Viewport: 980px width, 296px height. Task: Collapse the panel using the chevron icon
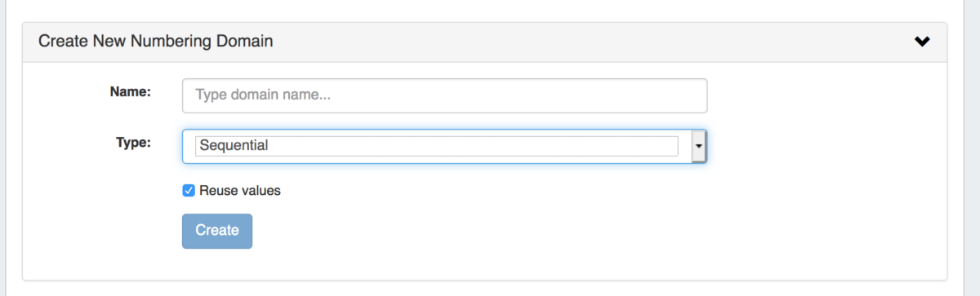tap(922, 42)
